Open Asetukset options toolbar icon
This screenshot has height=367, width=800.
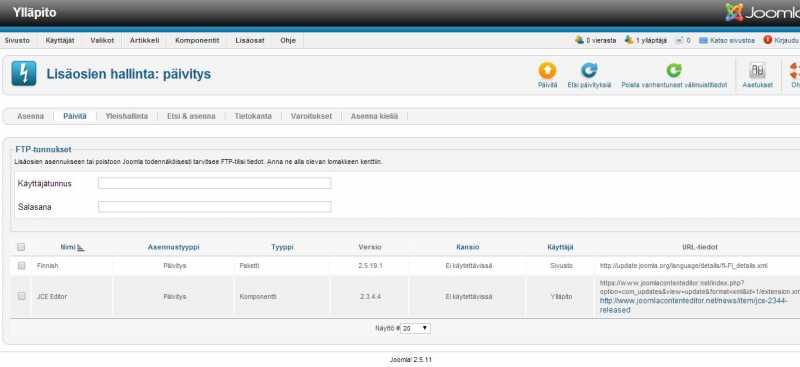[757, 70]
